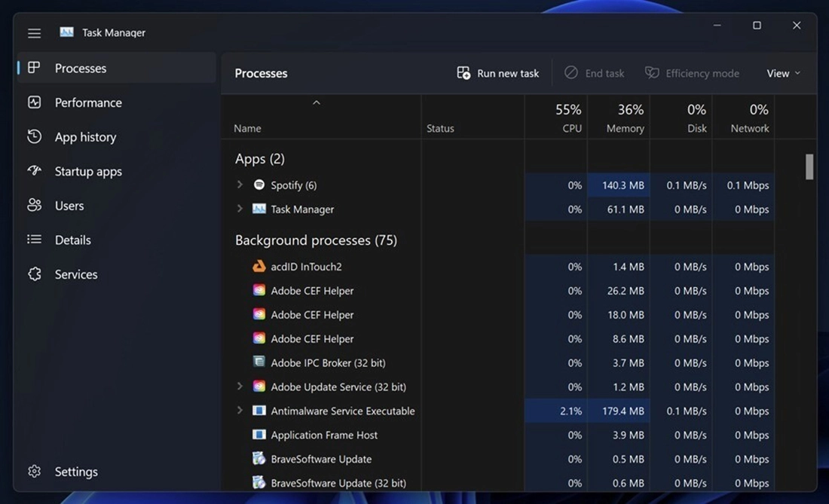This screenshot has height=504, width=829.
Task: Expand the Task Manager process group
Action: (240, 209)
